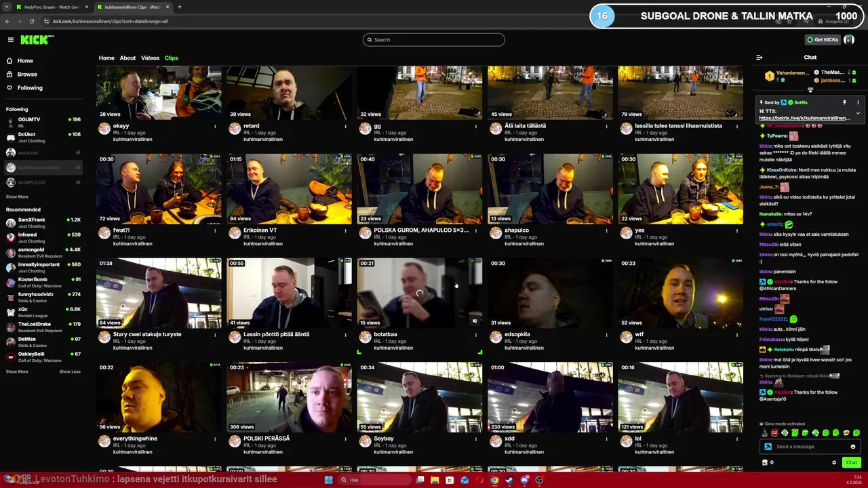868x488 pixels.
Task: Click Get KICKs button
Action: pos(823,40)
